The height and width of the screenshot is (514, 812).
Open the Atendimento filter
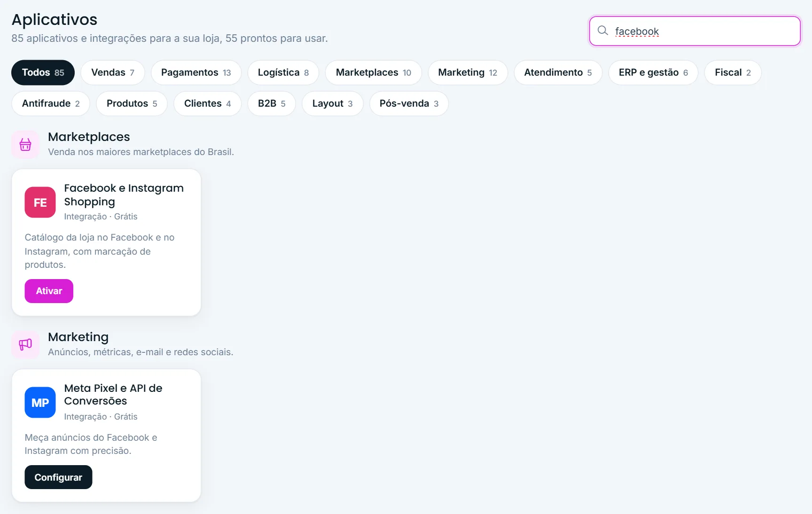[x=558, y=72]
